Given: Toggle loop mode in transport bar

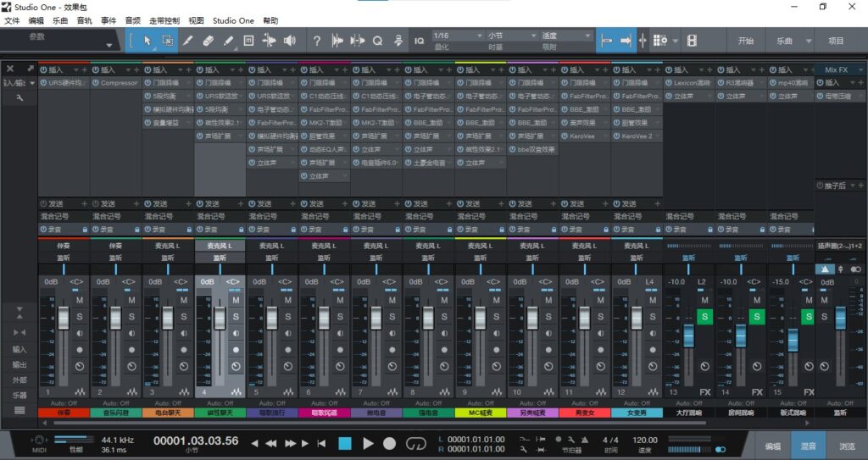Looking at the screenshot, I should click(415, 443).
